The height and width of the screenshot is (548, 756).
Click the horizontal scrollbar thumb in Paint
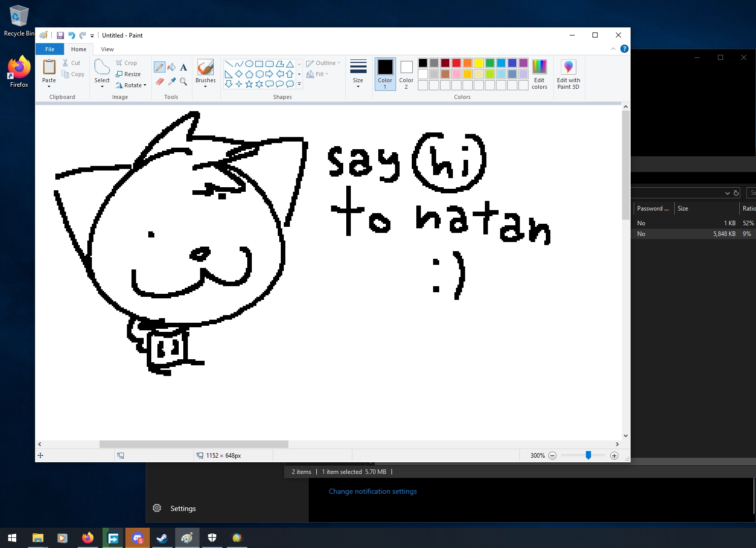point(194,444)
